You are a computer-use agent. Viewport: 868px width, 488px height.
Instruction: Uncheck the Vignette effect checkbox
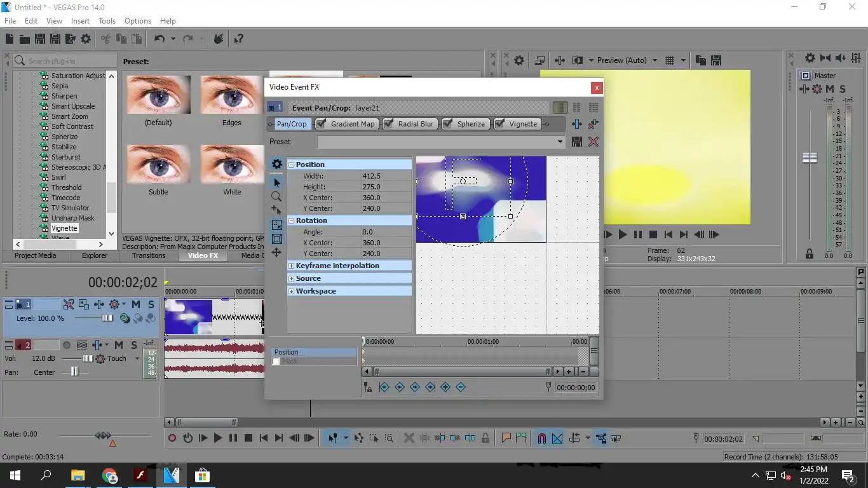click(x=500, y=124)
